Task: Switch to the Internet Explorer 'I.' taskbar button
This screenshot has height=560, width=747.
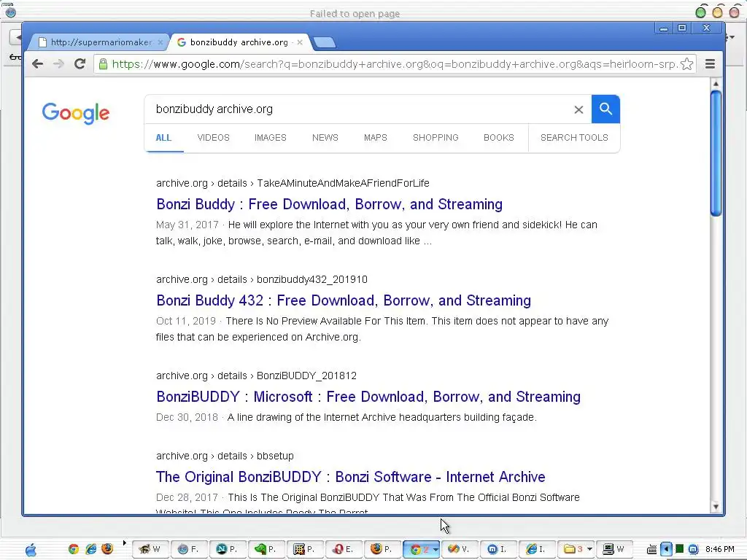Action: point(536,549)
